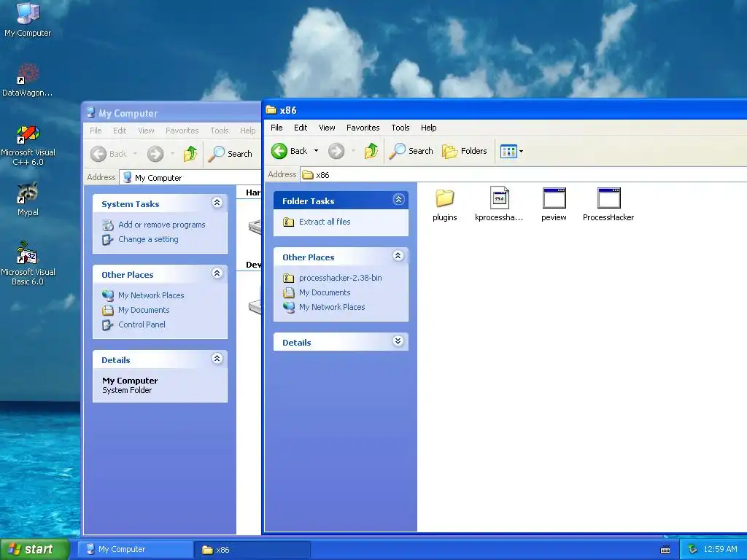Open Back history dropdown in x86 window
This screenshot has width=747, height=560.
pyautogui.click(x=316, y=151)
